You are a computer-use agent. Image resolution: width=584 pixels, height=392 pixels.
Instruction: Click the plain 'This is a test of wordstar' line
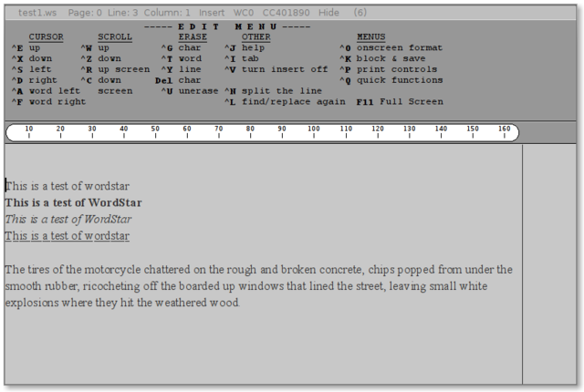(x=68, y=186)
